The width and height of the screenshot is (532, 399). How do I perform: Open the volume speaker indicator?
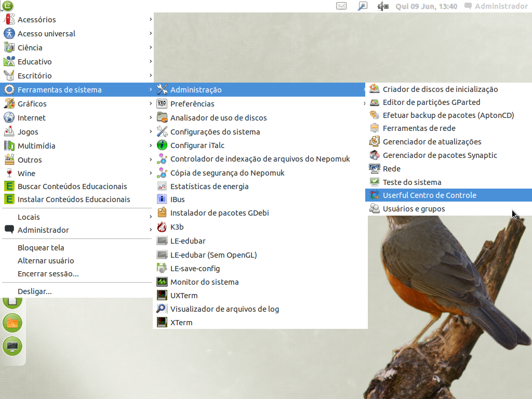coord(383,6)
